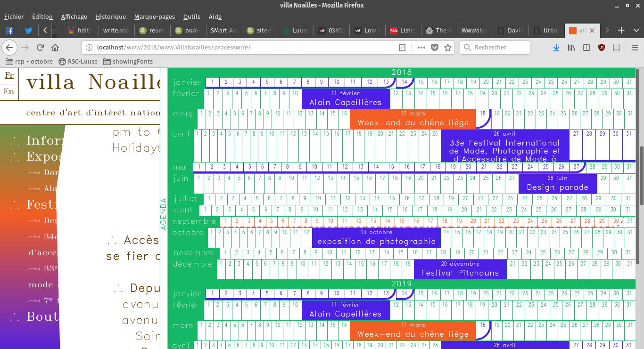
Task: Save page to Pocket
Action: (435, 48)
